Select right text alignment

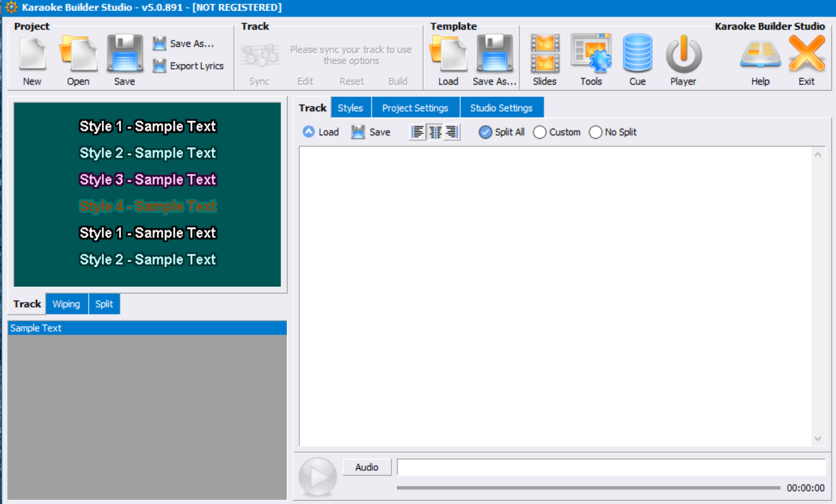(450, 131)
